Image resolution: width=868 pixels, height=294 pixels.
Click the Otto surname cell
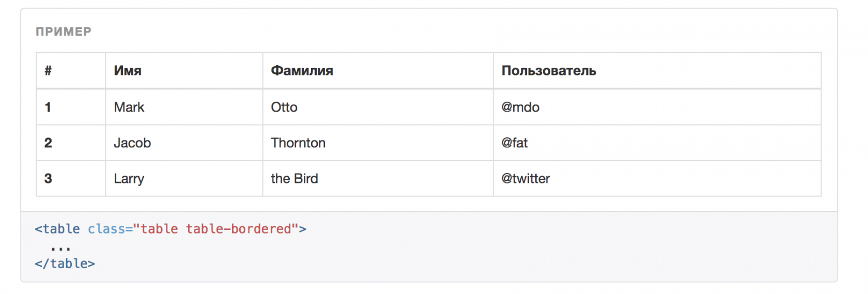(284, 107)
